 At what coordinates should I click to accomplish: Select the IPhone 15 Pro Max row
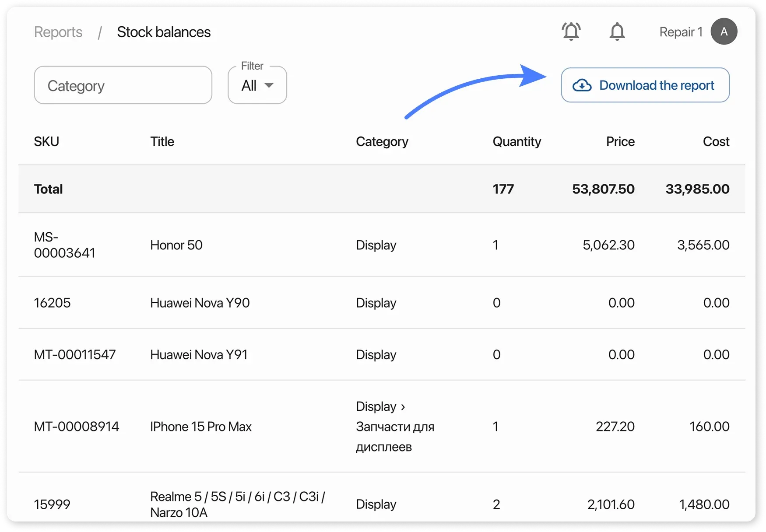pos(200,427)
